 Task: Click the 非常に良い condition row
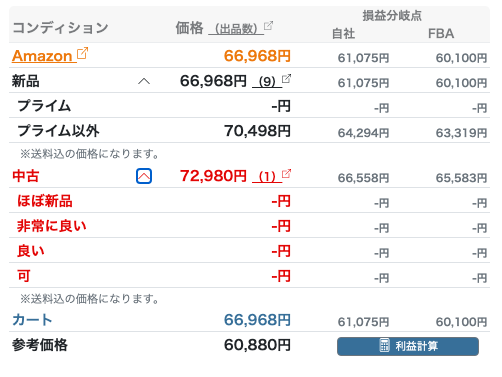249,226
